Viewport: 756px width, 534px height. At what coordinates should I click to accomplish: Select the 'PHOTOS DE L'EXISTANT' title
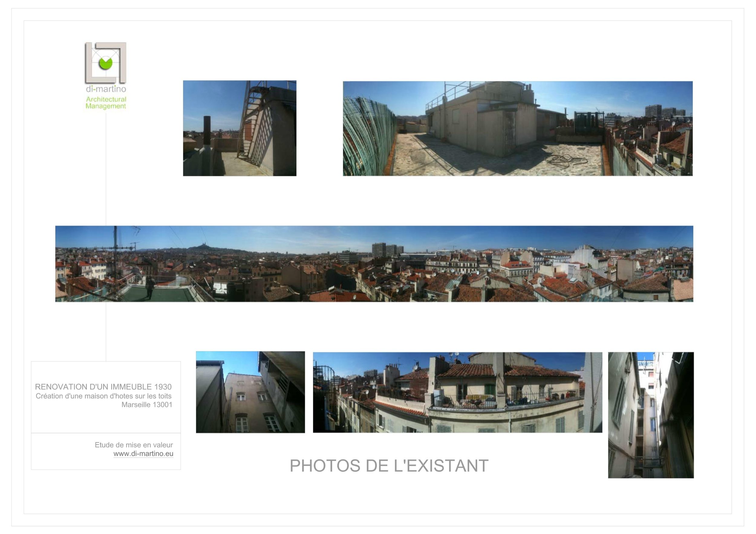pyautogui.click(x=389, y=466)
